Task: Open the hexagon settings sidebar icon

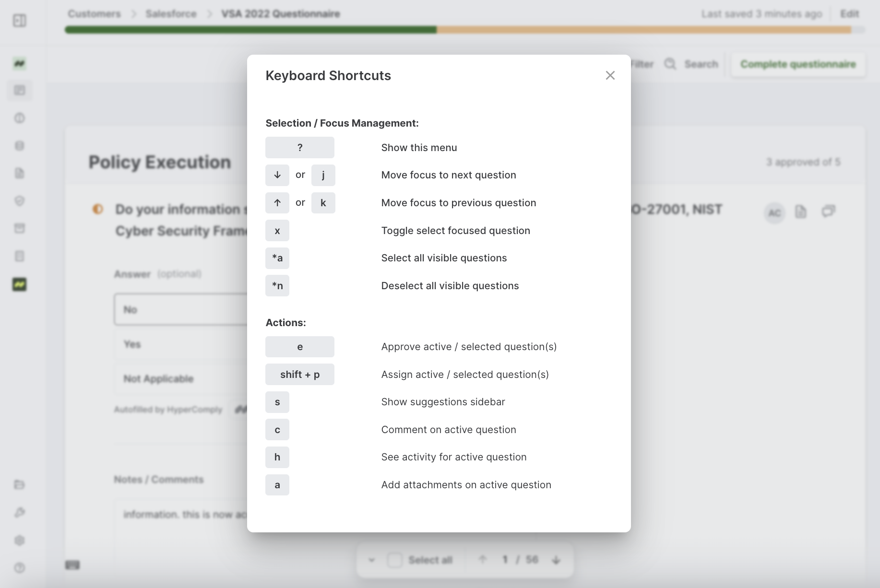Action: tap(20, 540)
